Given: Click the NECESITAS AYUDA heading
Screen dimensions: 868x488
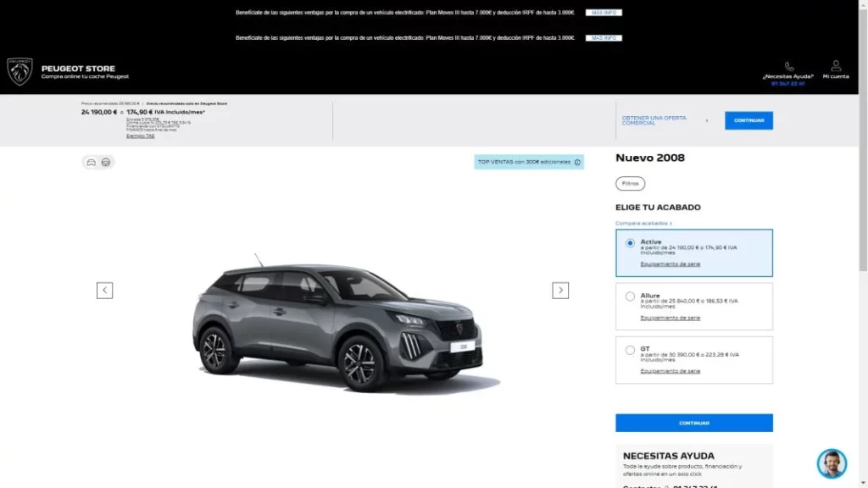Looking at the screenshot, I should click(x=668, y=456).
